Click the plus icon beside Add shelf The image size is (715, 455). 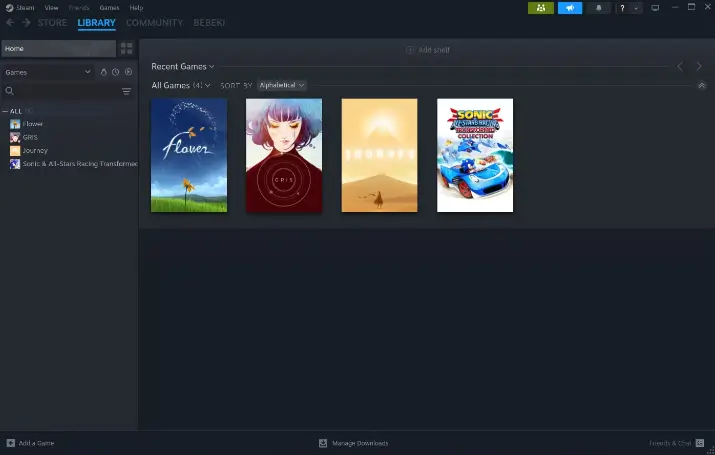coord(409,50)
